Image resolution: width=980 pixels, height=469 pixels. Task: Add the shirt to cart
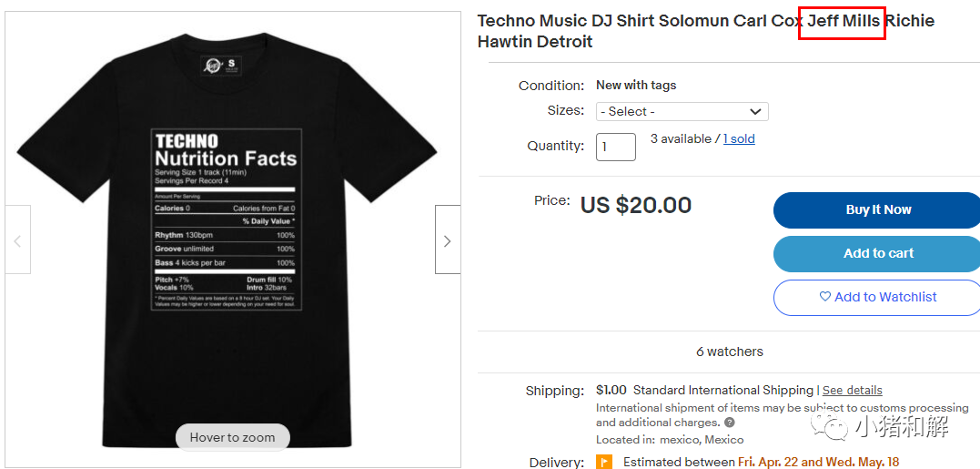click(x=876, y=254)
